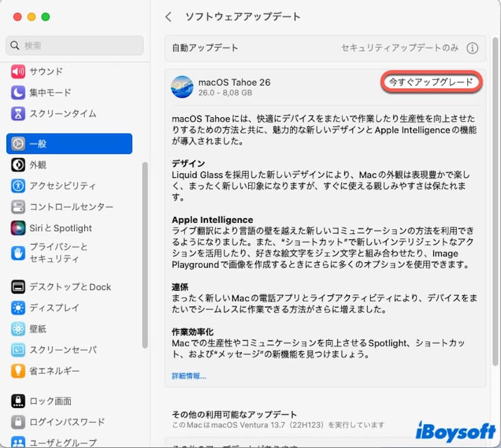Image resolution: width=501 pixels, height=448 pixels.
Task: Click the ユーザとグループ people icon
Action: click(18, 442)
